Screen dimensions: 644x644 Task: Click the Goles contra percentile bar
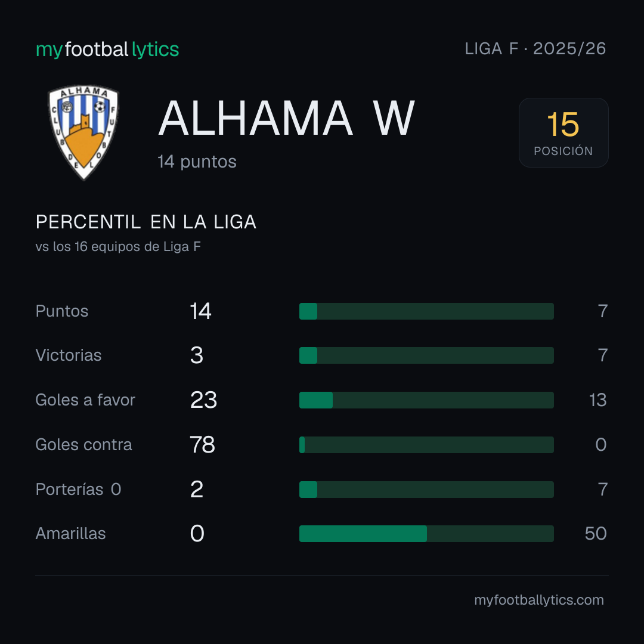click(x=426, y=445)
